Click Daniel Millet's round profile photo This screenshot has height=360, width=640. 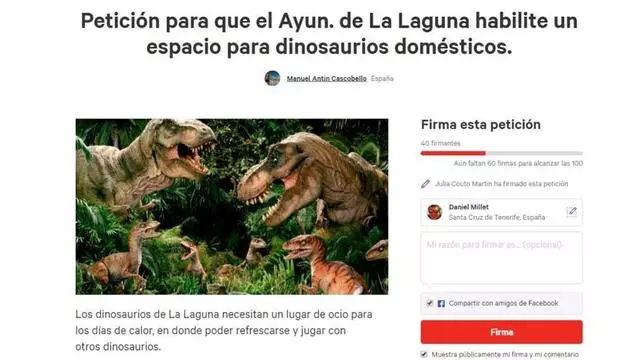pyautogui.click(x=434, y=212)
